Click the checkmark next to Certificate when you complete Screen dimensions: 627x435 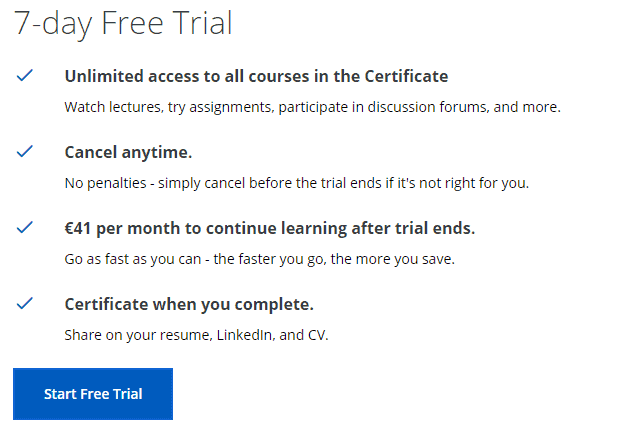tap(25, 303)
